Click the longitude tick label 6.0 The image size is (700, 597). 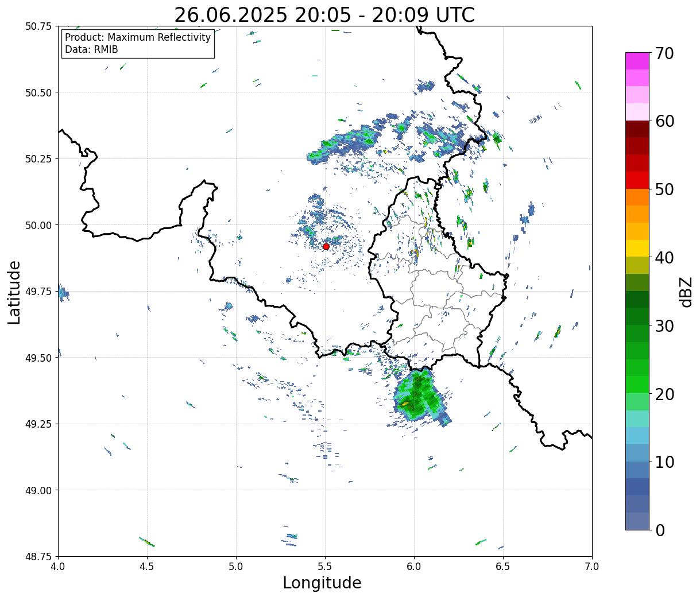(414, 567)
